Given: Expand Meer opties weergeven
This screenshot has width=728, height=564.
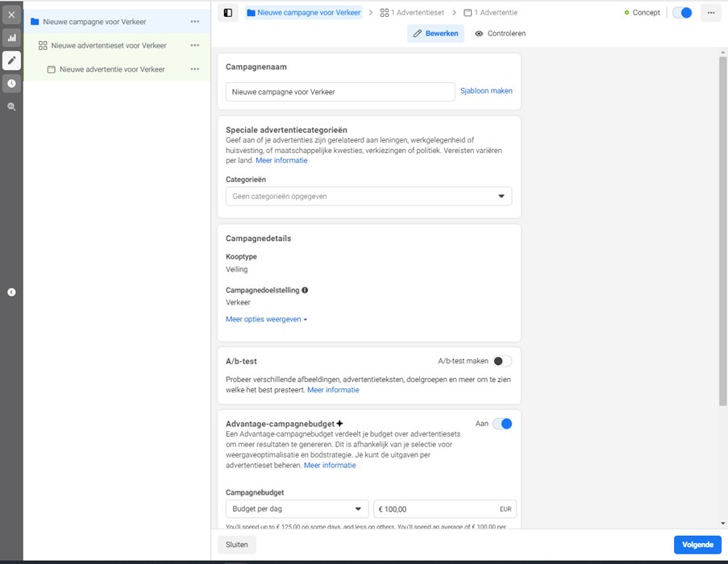Looking at the screenshot, I should pyautogui.click(x=267, y=319).
